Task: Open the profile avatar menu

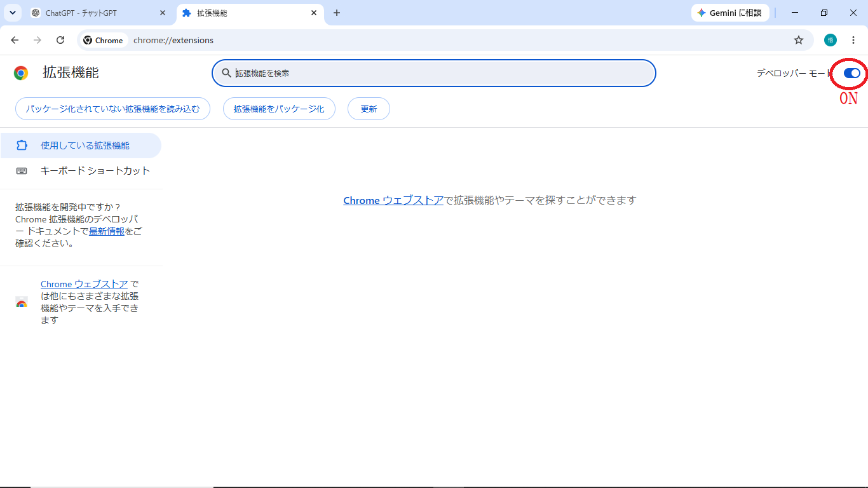Action: (x=831, y=40)
